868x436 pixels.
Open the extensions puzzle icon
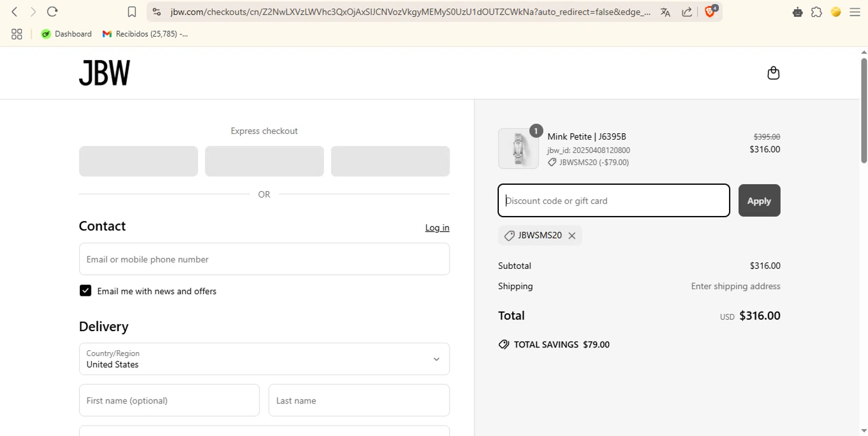[816, 12]
